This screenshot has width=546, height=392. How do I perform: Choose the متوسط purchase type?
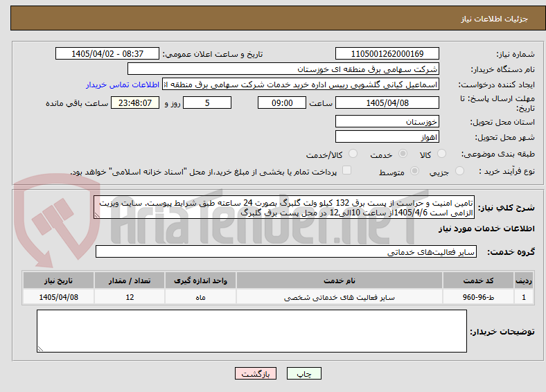[415, 170]
